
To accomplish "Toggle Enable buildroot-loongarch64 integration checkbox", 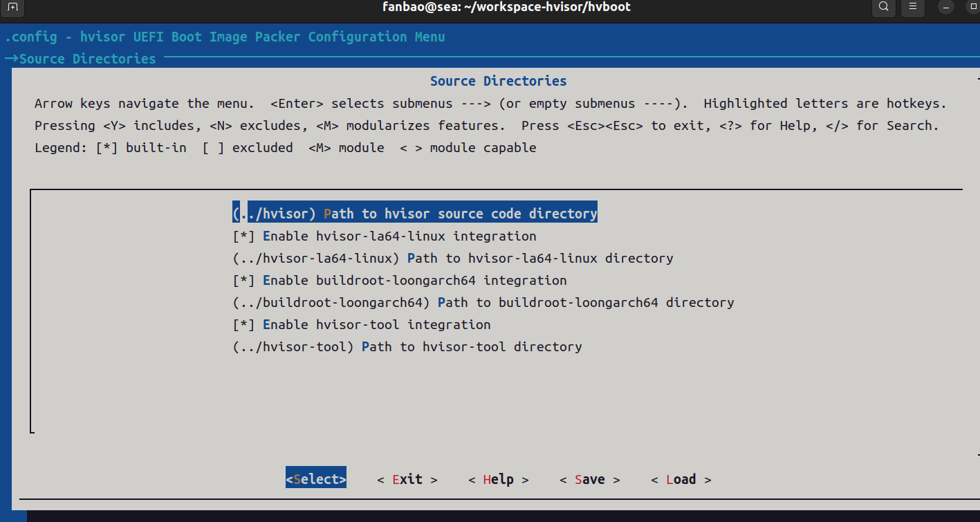I will (x=243, y=280).
